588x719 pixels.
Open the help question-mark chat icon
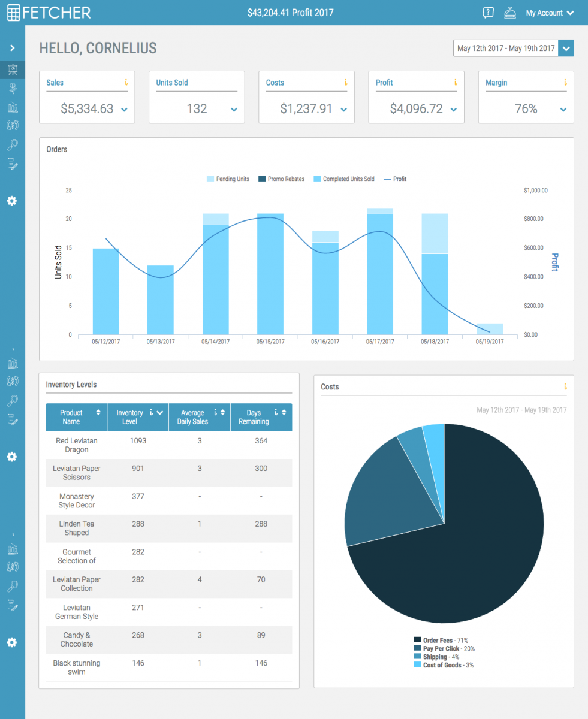(x=488, y=13)
